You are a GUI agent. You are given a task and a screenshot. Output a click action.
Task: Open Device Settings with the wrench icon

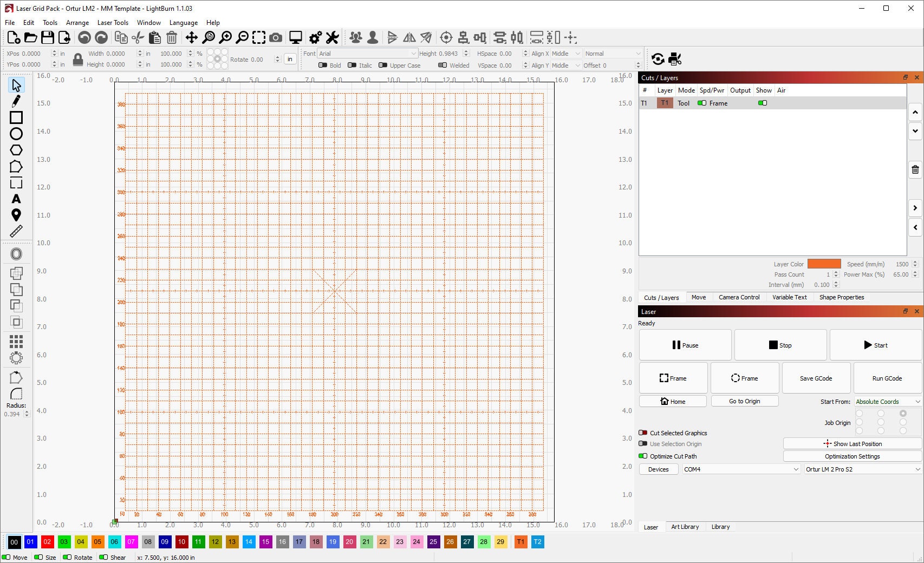(x=332, y=37)
